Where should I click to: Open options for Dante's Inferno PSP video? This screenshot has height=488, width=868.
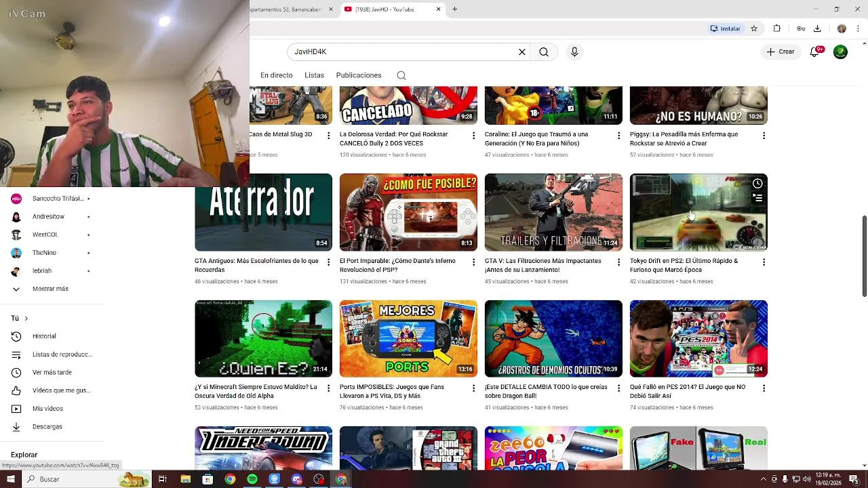click(473, 262)
